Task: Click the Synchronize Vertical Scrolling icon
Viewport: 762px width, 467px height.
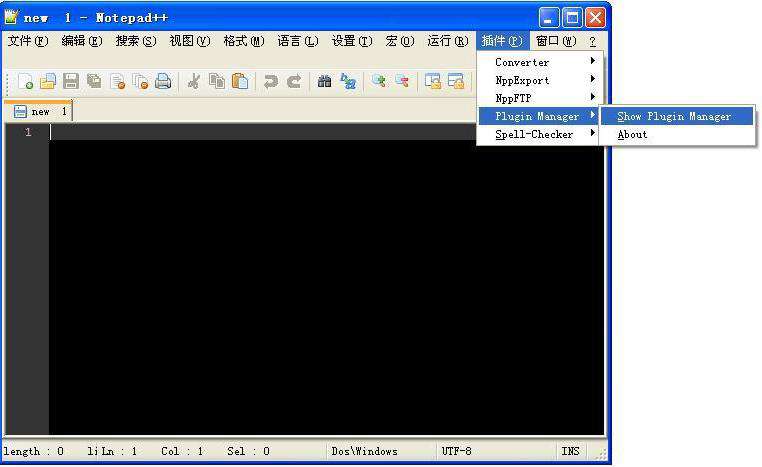Action: pos(433,81)
